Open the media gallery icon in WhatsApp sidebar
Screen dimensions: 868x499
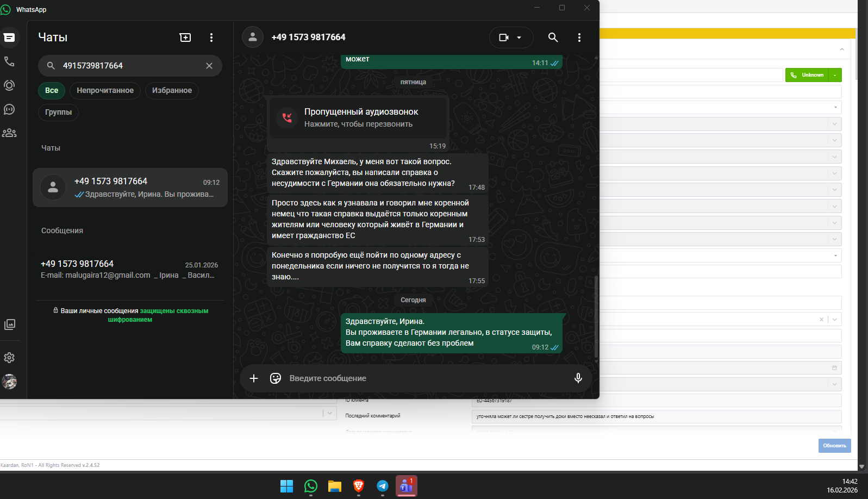click(9, 325)
